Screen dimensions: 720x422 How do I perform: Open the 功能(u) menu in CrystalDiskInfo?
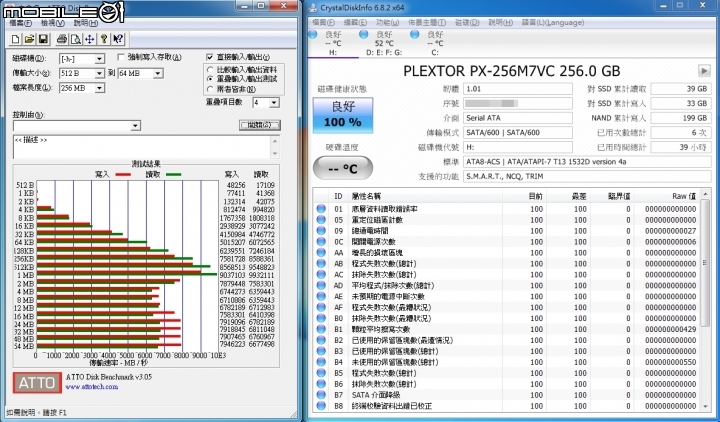click(x=387, y=23)
